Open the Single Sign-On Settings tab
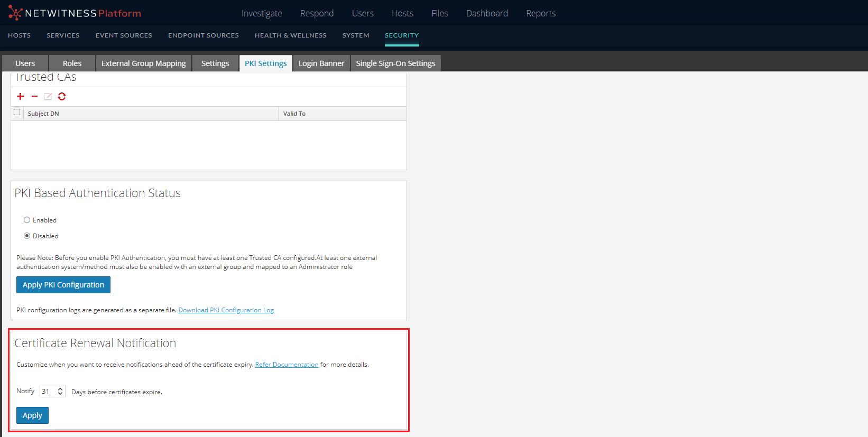Image resolution: width=868 pixels, height=437 pixels. (395, 63)
